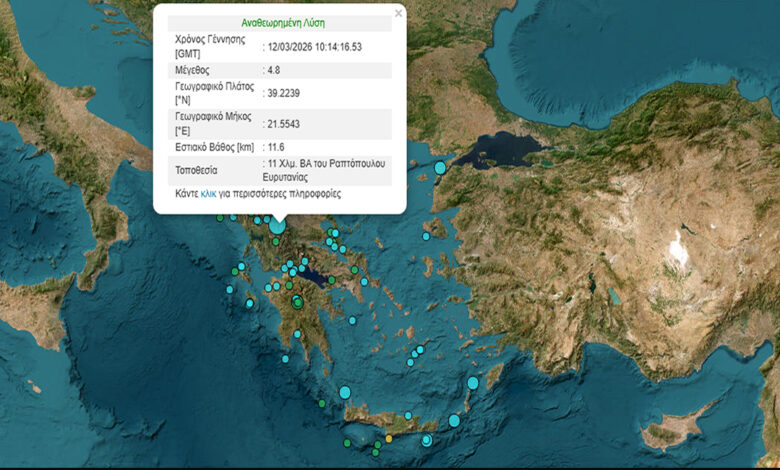Open the 'κλικ' link for more information

208,193
